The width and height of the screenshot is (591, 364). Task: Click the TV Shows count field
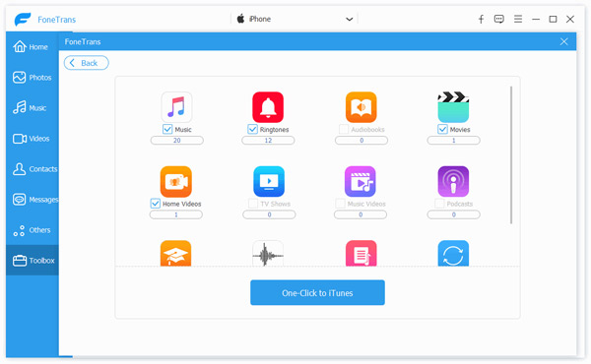point(269,214)
